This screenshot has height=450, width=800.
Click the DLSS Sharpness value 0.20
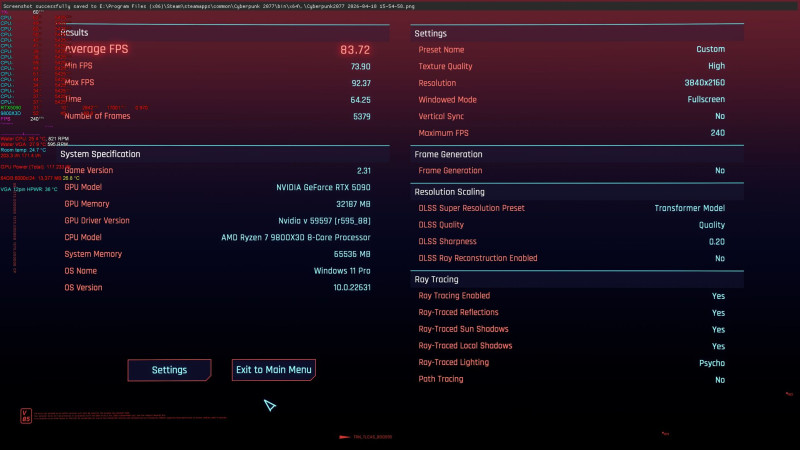(717, 242)
